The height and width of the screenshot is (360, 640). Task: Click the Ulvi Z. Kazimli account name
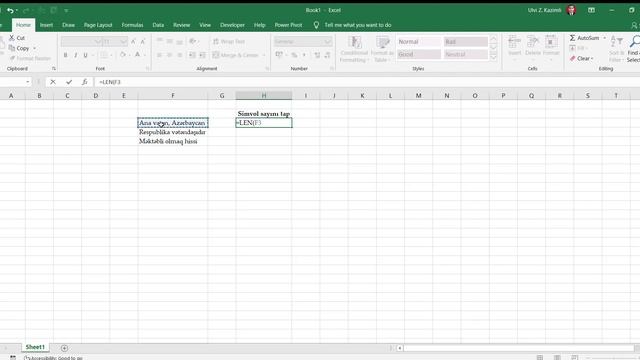tap(544, 10)
